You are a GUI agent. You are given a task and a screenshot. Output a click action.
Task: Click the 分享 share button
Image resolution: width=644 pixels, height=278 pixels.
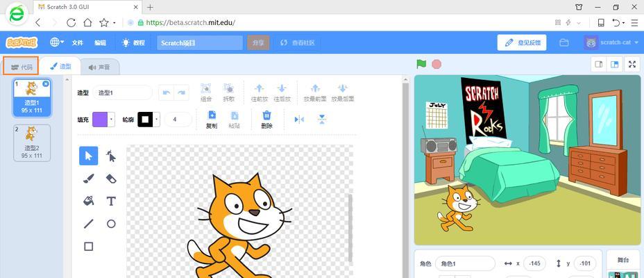(258, 43)
